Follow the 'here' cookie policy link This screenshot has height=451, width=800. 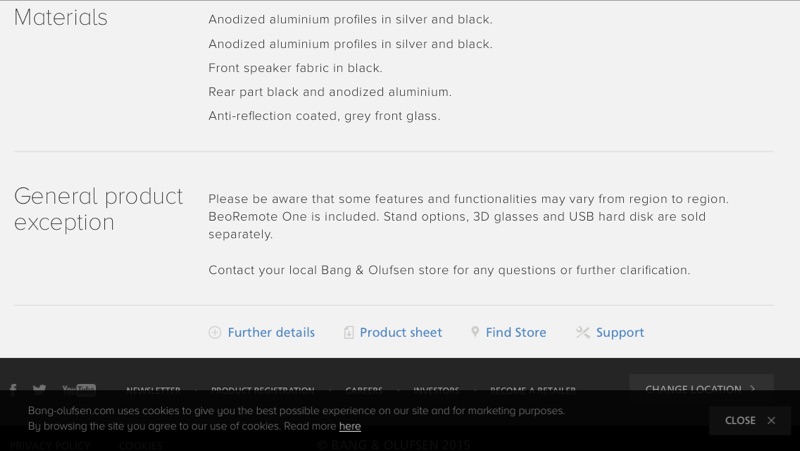[x=350, y=426]
